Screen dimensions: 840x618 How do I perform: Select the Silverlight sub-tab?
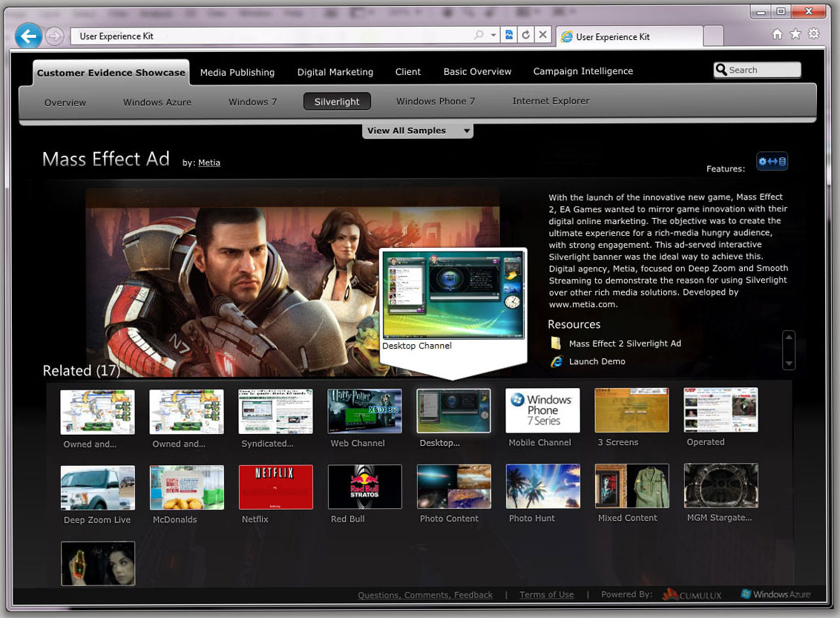click(x=337, y=101)
